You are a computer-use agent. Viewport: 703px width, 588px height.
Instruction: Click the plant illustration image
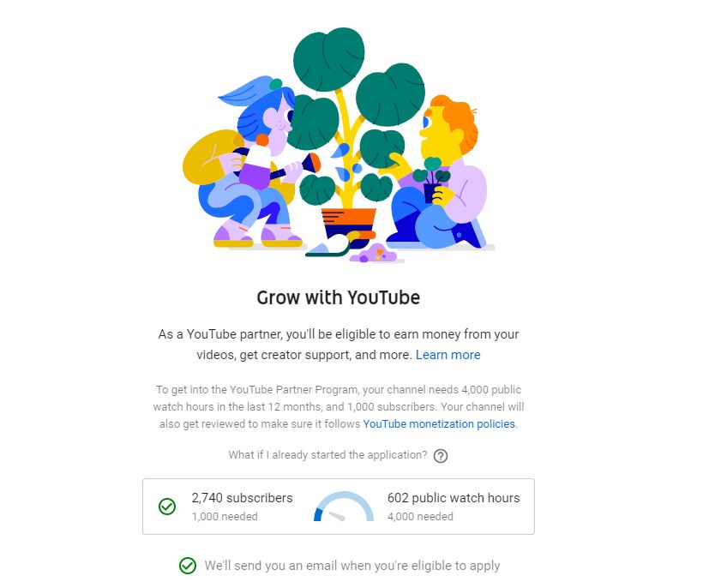[339, 145]
